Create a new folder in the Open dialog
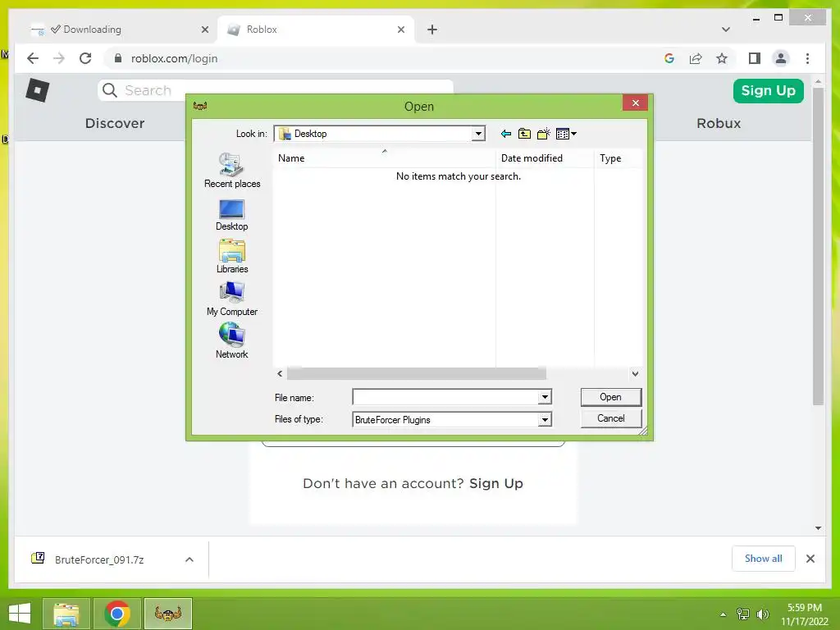Image resolution: width=840 pixels, height=630 pixels. [x=543, y=134]
